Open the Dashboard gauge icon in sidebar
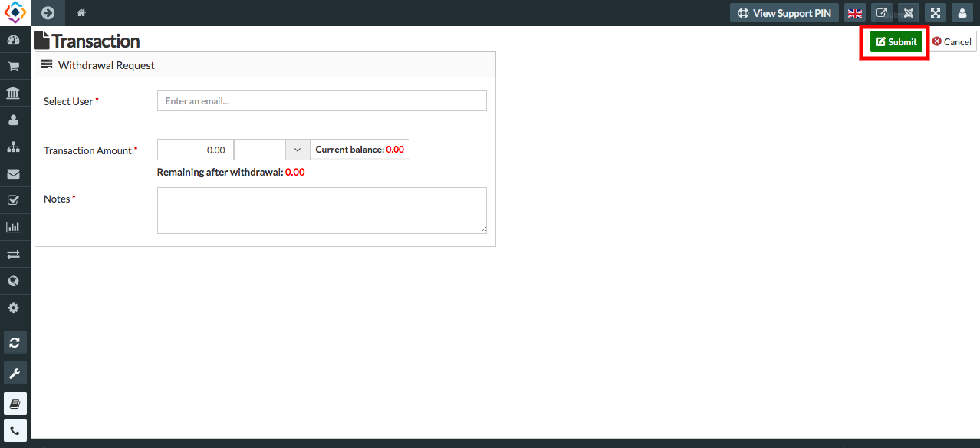 [x=15, y=38]
